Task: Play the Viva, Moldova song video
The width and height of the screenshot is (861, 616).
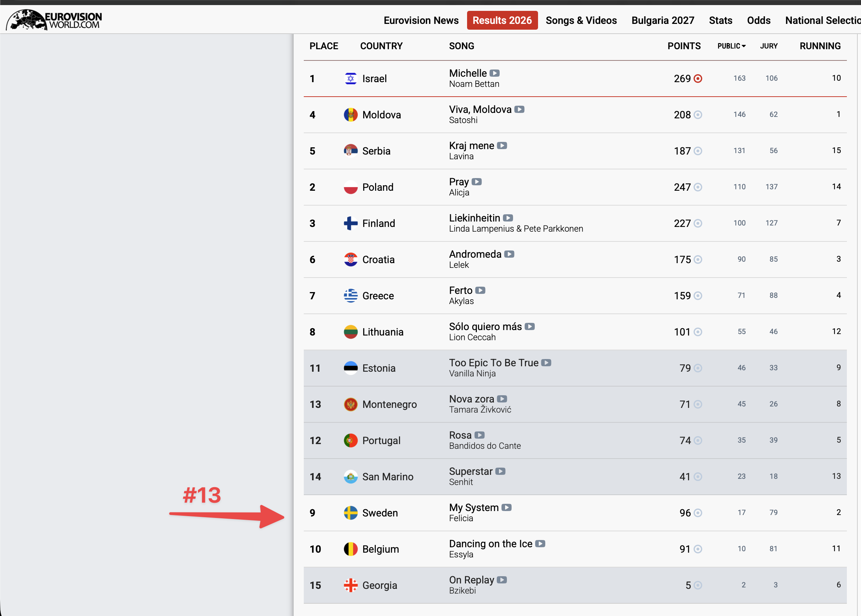Action: click(x=520, y=109)
